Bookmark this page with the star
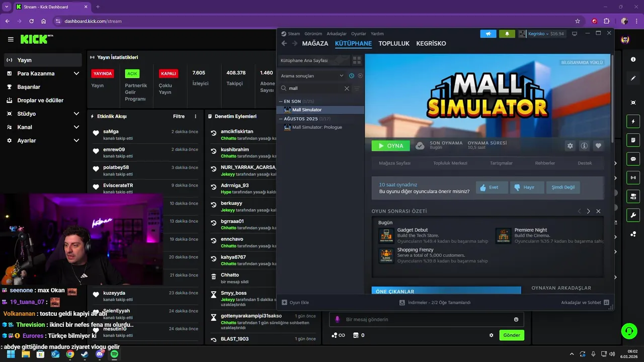The width and height of the screenshot is (644, 362). point(578,21)
